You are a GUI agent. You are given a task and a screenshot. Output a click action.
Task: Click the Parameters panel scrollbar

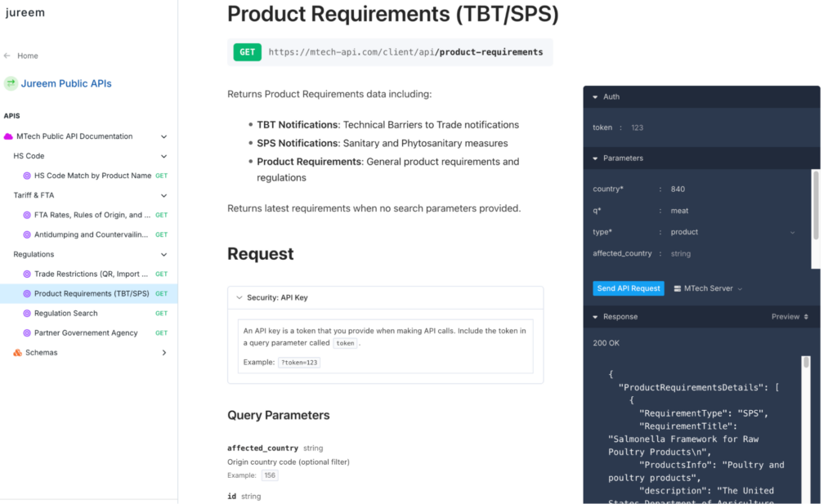815,205
